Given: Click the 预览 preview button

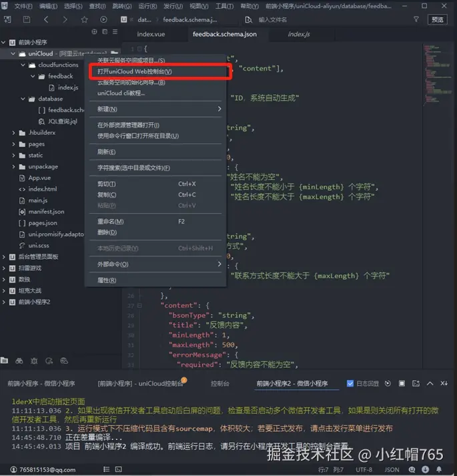Looking at the screenshot, I should click(437, 19).
